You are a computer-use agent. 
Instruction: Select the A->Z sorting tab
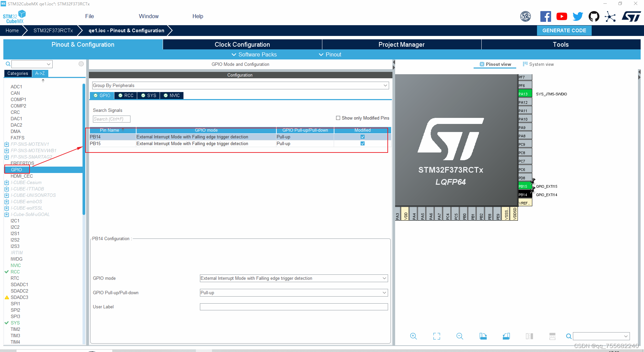point(40,73)
